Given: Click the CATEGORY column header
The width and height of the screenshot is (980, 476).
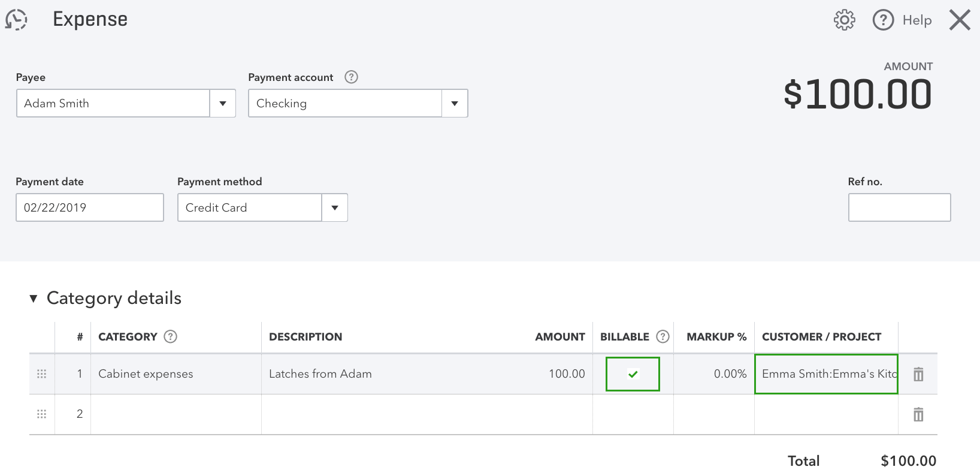Looking at the screenshot, I should [x=128, y=337].
